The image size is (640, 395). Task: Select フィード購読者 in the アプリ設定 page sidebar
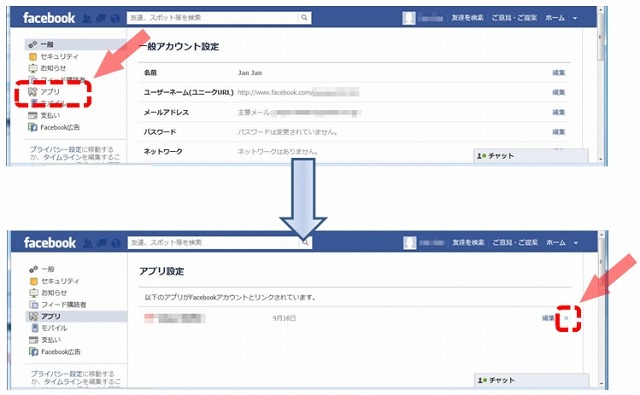64,304
